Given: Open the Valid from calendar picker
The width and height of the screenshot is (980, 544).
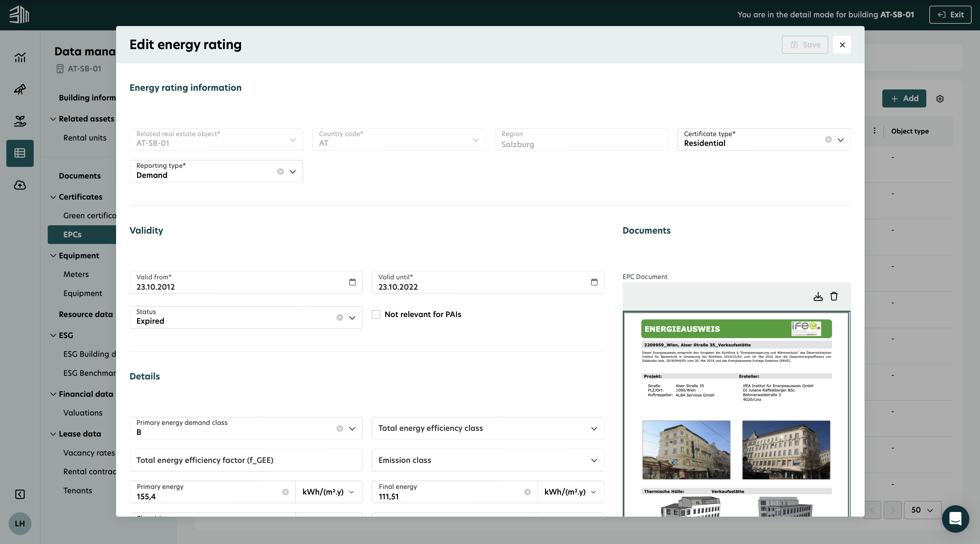Looking at the screenshot, I should [x=352, y=282].
